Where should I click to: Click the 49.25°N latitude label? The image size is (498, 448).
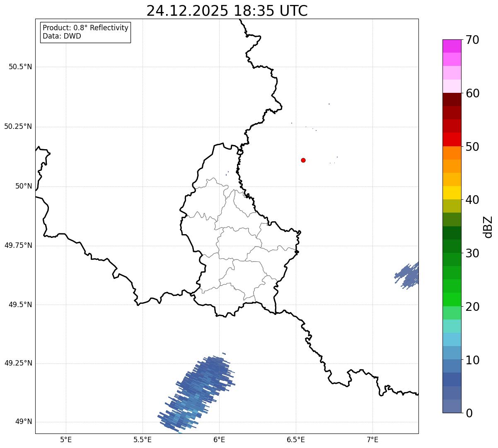18,363
